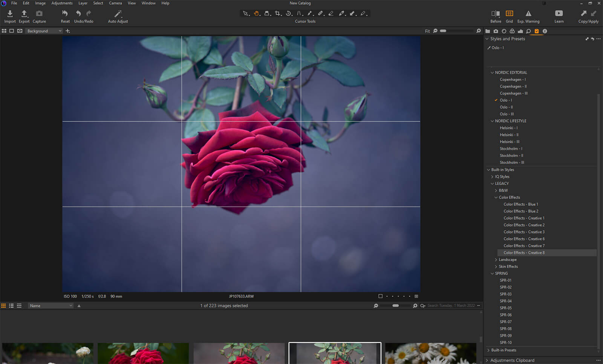The image size is (603, 364).
Task: Select the white daisies thumbnail
Action: click(430, 353)
